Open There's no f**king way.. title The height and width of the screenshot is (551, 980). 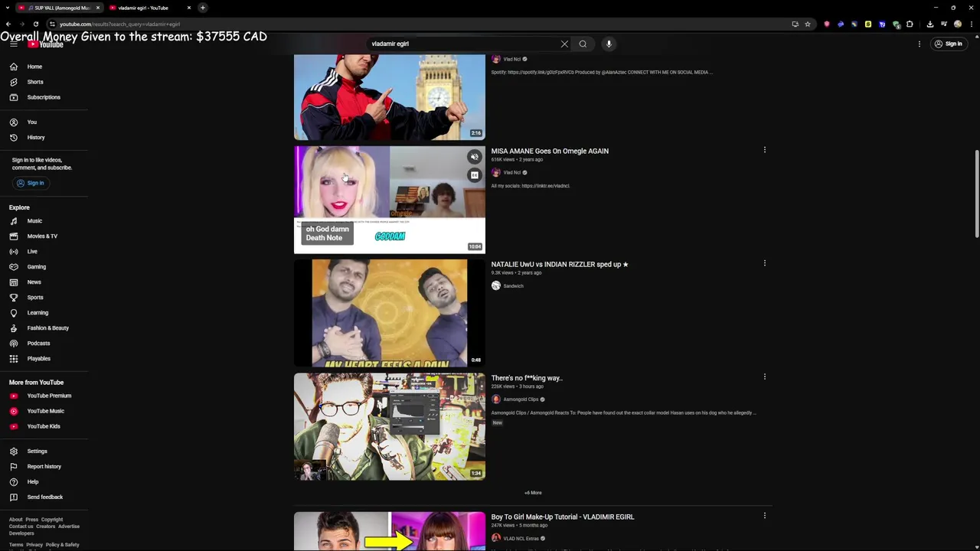(527, 378)
